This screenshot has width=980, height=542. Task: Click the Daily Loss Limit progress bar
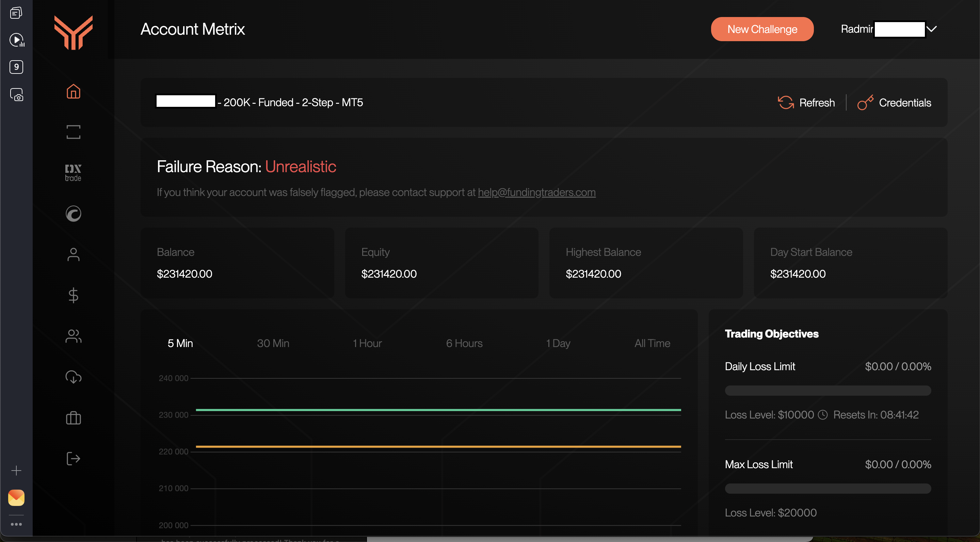[x=828, y=391]
